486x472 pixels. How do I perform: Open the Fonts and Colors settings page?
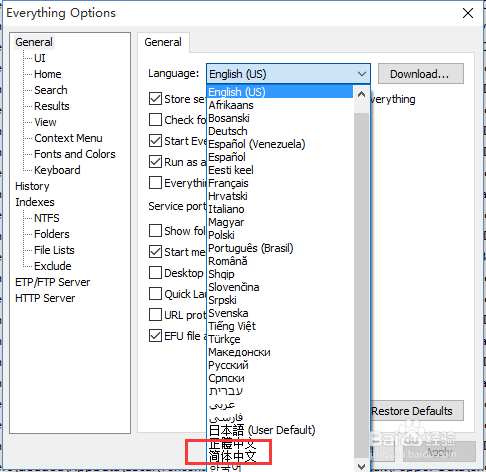[x=75, y=154]
